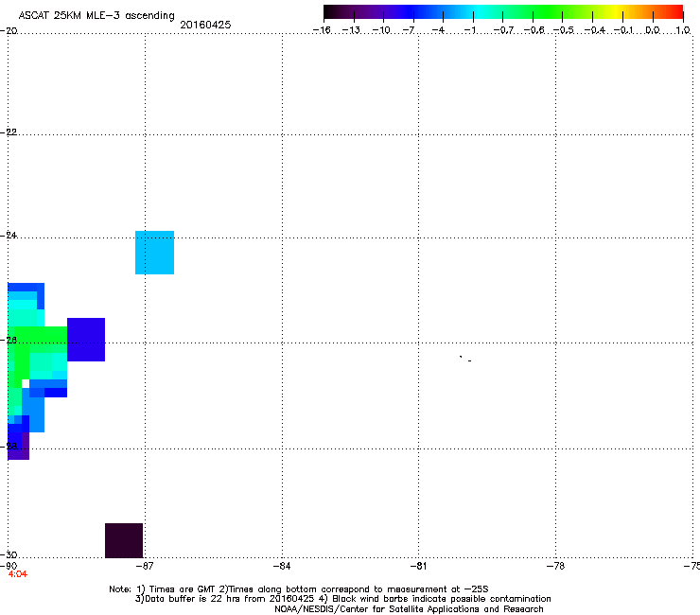Image resolution: width=700 pixels, height=615 pixels.
Task: Click the "NOAA/NESDIS/Center for Satellite Applications and Research" credit
Action: coord(409,609)
